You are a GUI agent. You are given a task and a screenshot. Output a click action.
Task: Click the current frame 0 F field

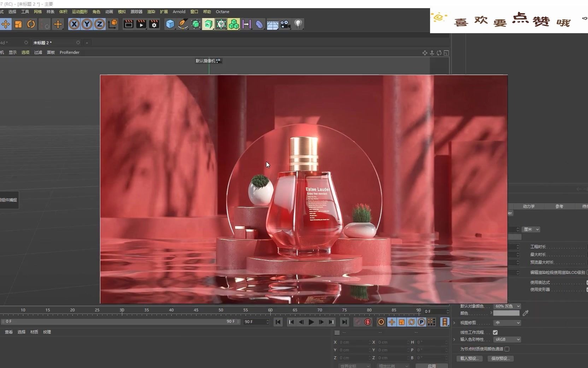tap(436, 311)
